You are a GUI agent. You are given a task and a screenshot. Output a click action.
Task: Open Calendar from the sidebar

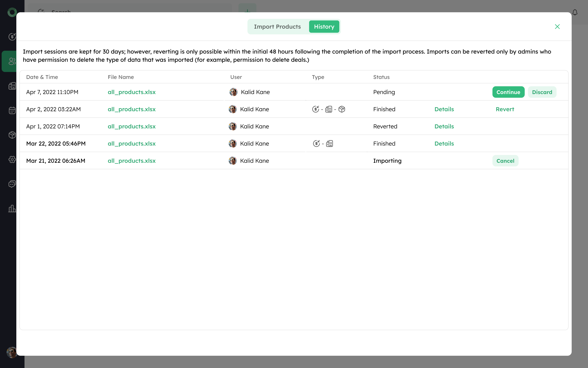click(12, 110)
